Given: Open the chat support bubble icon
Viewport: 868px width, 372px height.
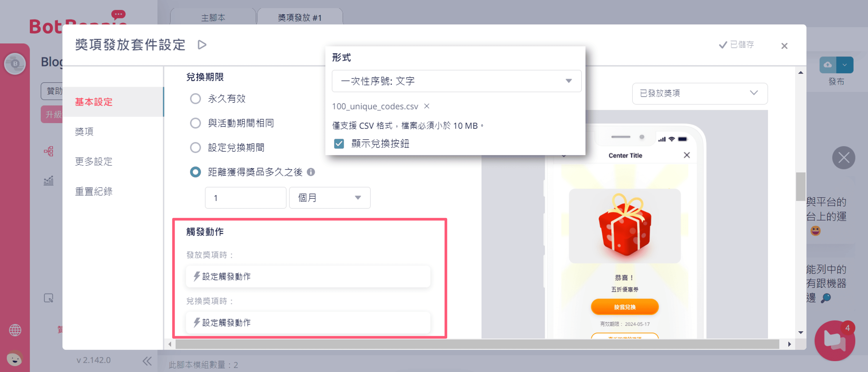Looking at the screenshot, I should point(834,340).
